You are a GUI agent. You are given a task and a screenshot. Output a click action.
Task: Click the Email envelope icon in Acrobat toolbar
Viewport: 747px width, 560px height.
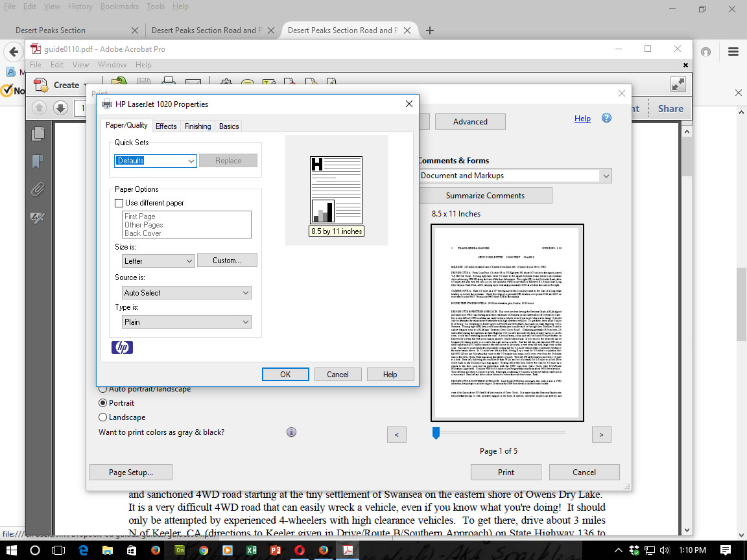tap(193, 82)
